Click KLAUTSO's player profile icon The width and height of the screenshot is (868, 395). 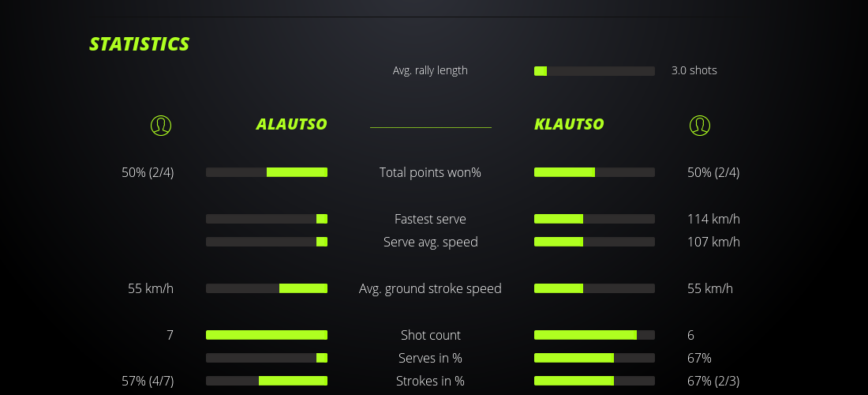pos(700,125)
